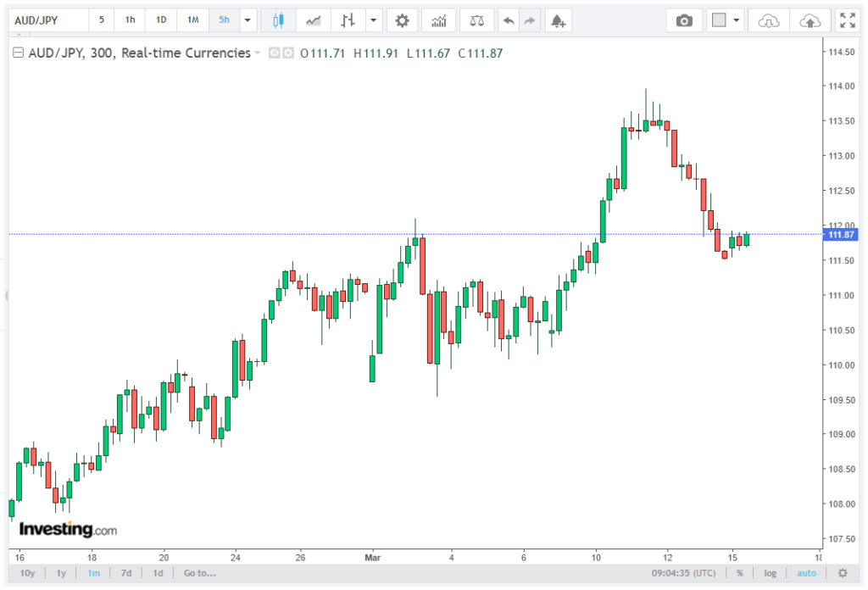Open chart properties gear in top toolbar
868x590 pixels.
tap(402, 20)
